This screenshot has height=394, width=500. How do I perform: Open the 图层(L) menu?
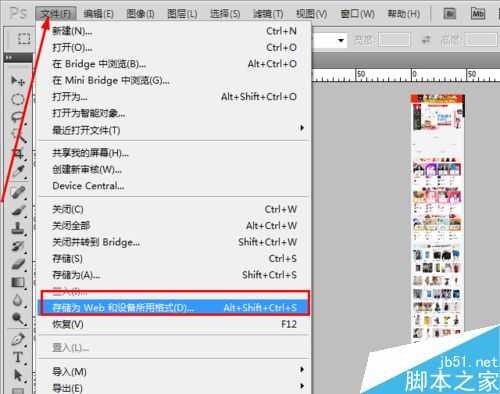click(x=182, y=14)
